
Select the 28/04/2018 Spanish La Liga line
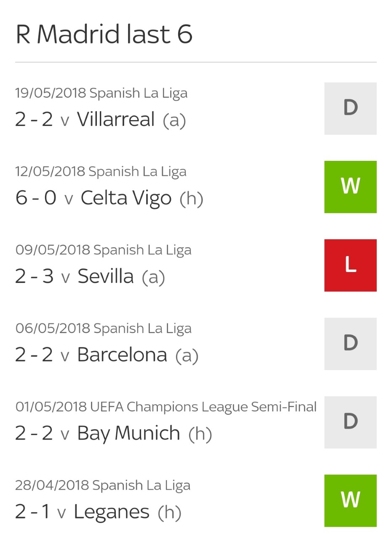click(x=103, y=485)
